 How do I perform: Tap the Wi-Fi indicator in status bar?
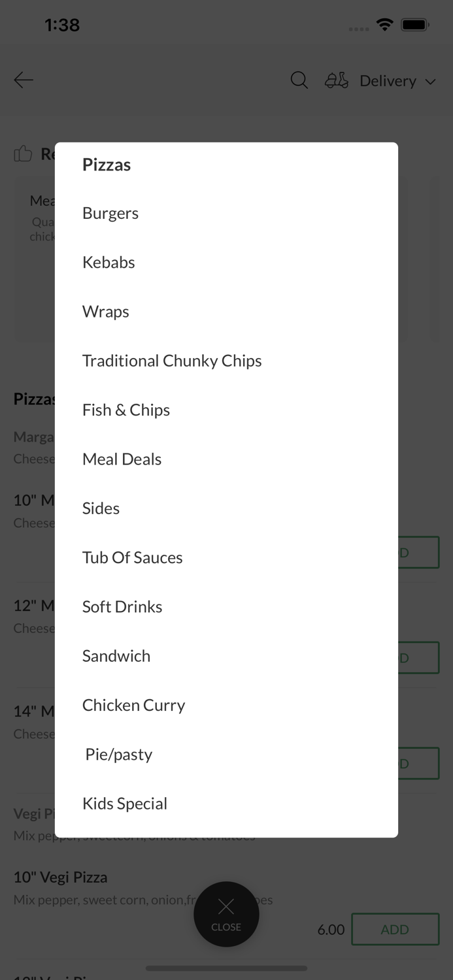384,24
